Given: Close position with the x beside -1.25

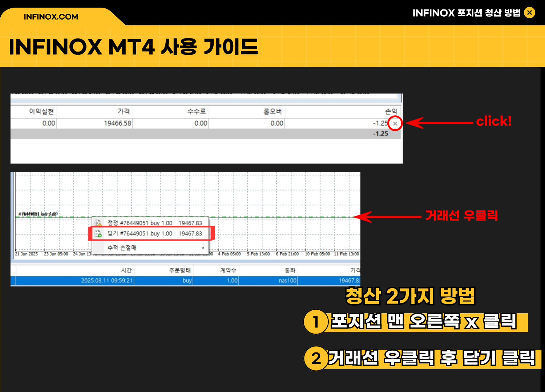Looking at the screenshot, I should (x=395, y=123).
